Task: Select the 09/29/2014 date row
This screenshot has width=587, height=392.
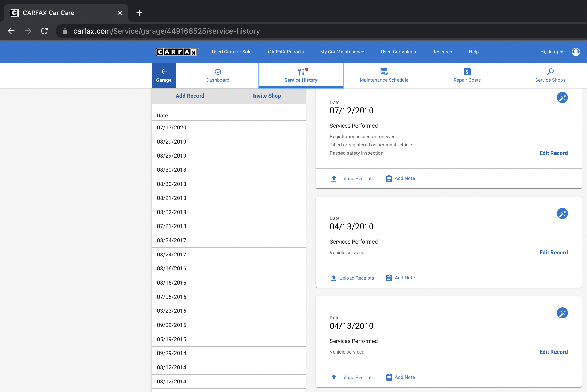Action: tap(228, 353)
